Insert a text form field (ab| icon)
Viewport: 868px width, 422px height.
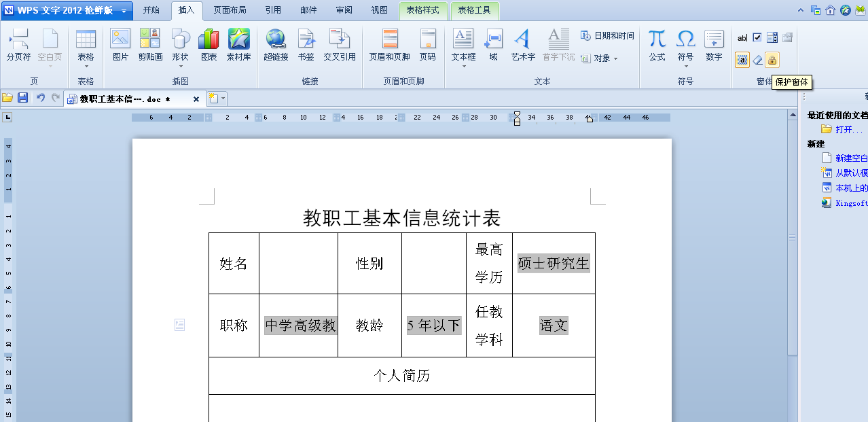tap(742, 38)
